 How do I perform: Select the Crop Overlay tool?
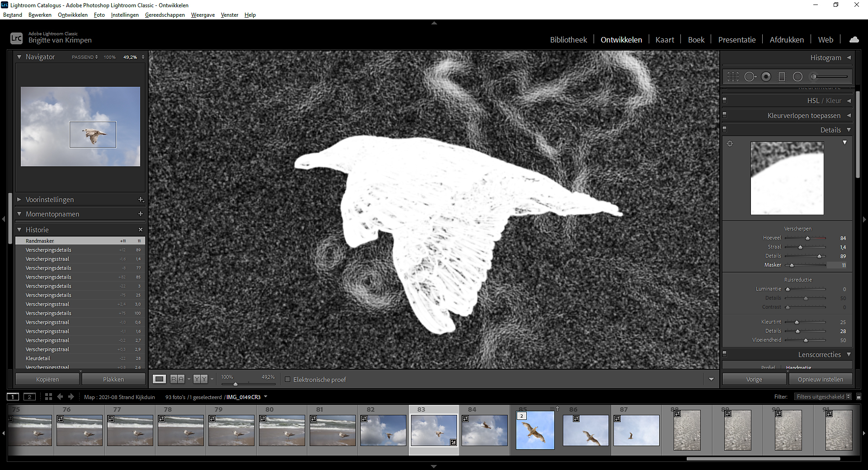pyautogui.click(x=733, y=77)
